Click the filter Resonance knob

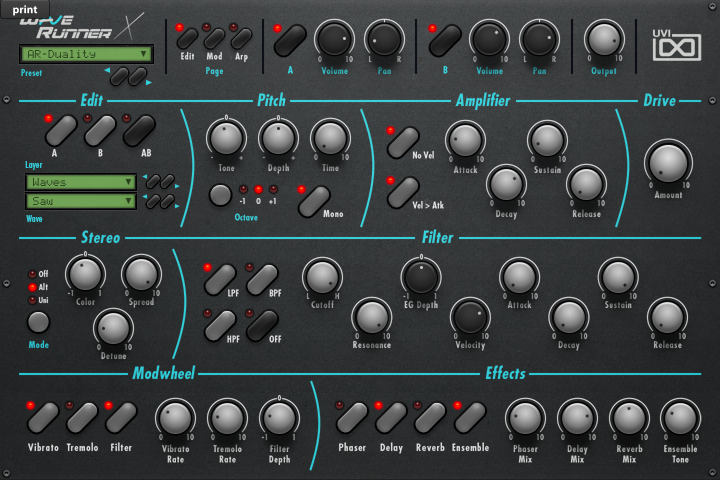371,317
